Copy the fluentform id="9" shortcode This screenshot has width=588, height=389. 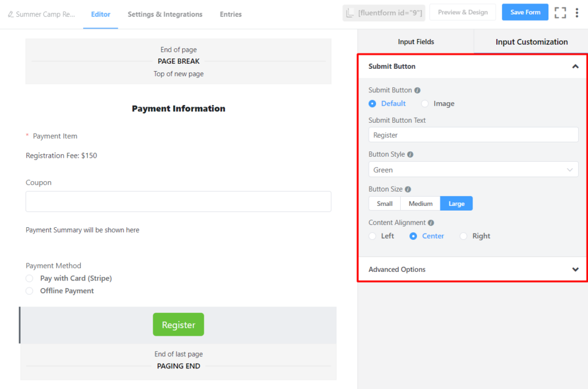pyautogui.click(x=384, y=13)
